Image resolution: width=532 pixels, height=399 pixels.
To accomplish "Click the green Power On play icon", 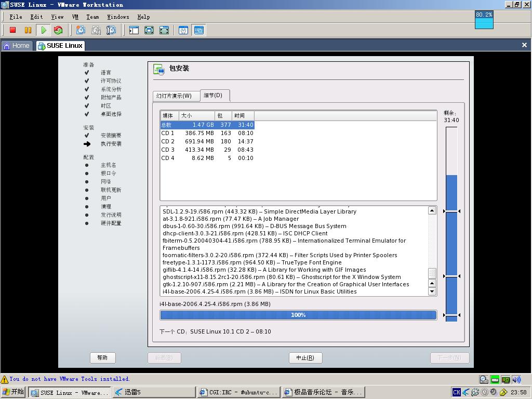I will pos(44,30).
